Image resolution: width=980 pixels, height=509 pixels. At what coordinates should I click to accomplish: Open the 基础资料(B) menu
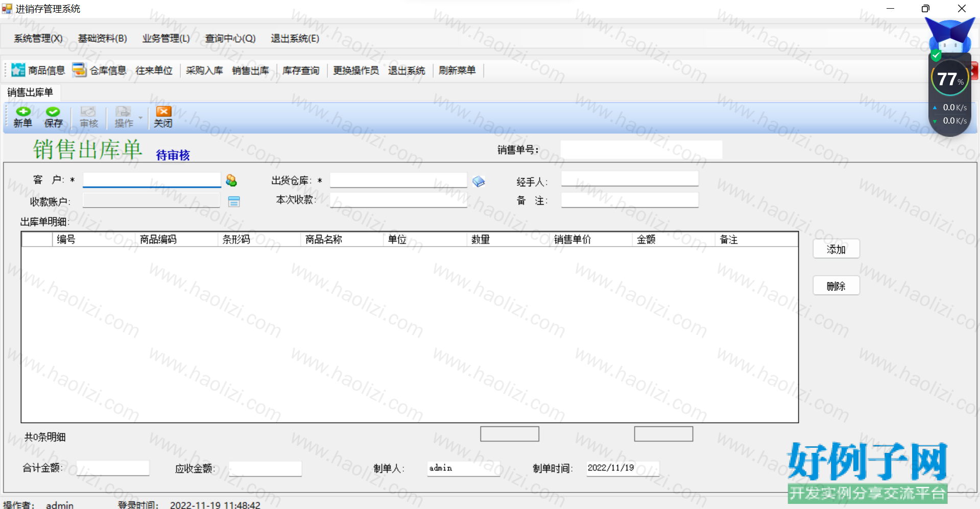tap(102, 38)
